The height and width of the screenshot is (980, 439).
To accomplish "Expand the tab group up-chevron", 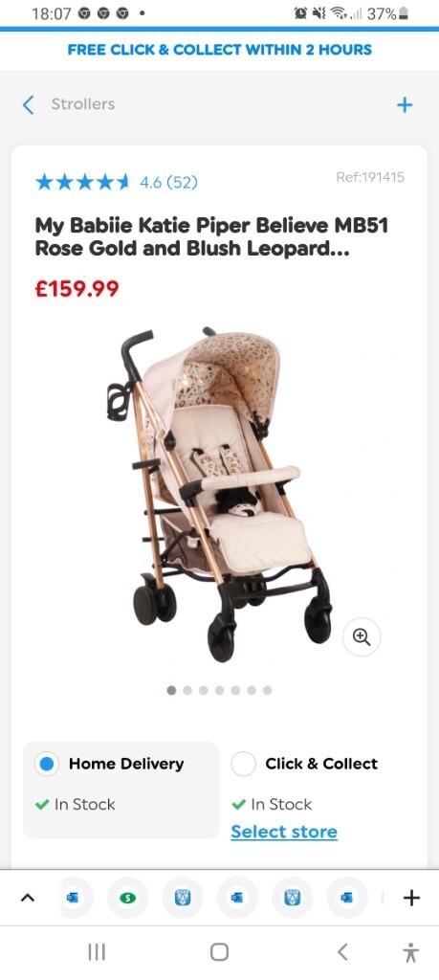I will point(27,898).
